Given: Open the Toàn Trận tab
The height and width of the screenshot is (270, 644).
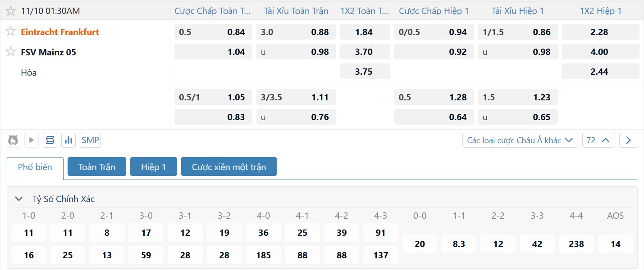Looking at the screenshot, I should (97, 167).
